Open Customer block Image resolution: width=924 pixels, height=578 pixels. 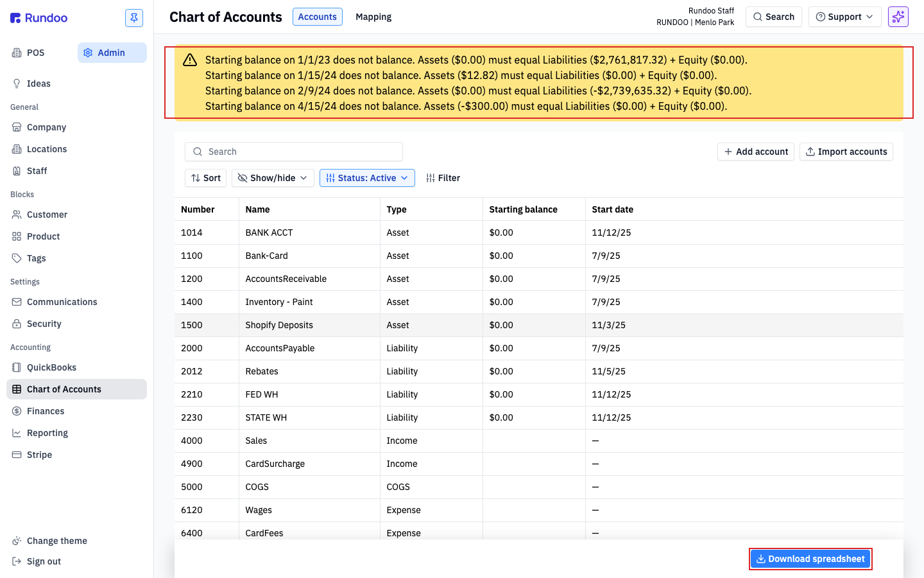coord(76,215)
